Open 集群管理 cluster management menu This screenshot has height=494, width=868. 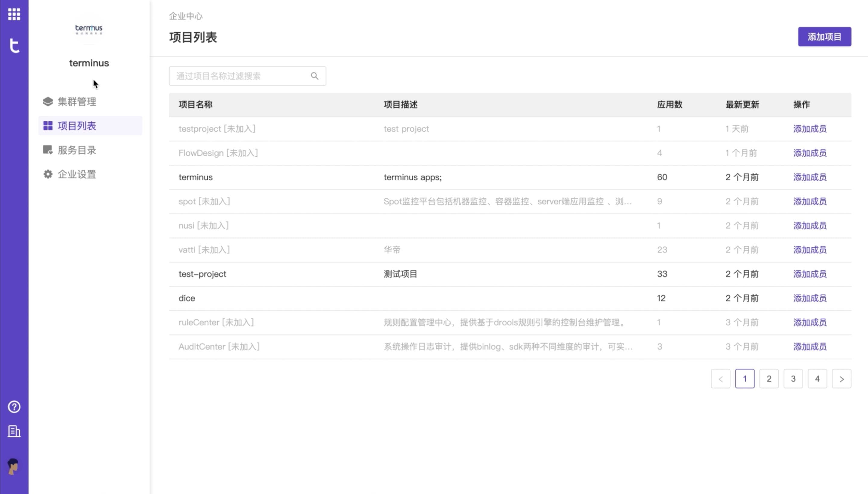[77, 102]
